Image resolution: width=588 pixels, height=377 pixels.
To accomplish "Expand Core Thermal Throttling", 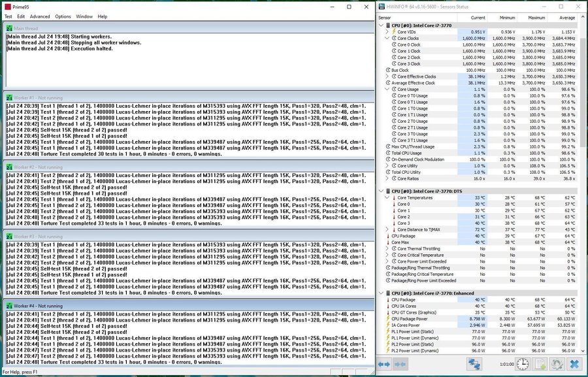I will point(387,249).
